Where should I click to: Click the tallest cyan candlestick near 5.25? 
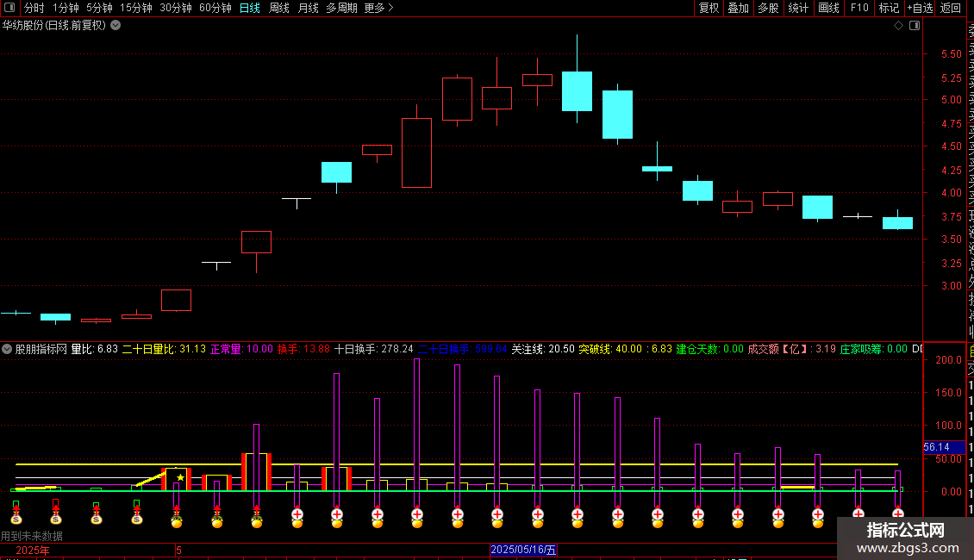(577, 91)
